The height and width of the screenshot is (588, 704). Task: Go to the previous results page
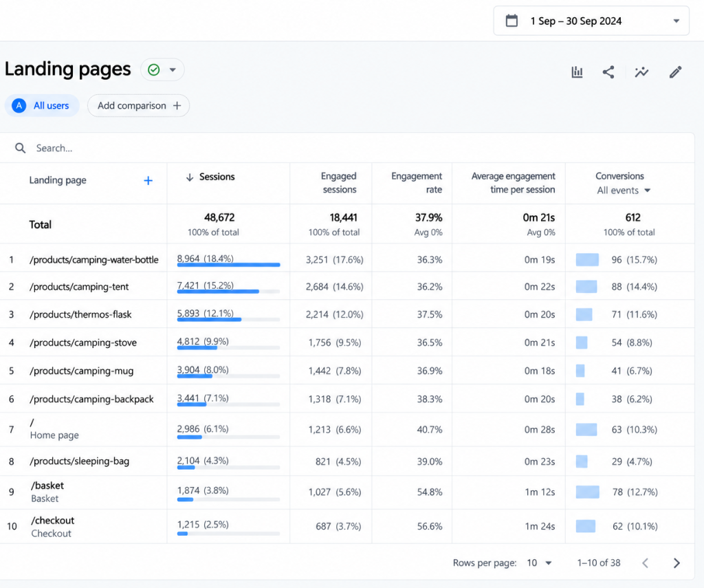pos(645,563)
